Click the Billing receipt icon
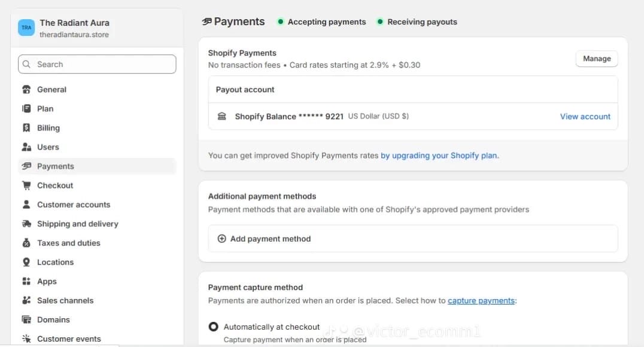 26,127
